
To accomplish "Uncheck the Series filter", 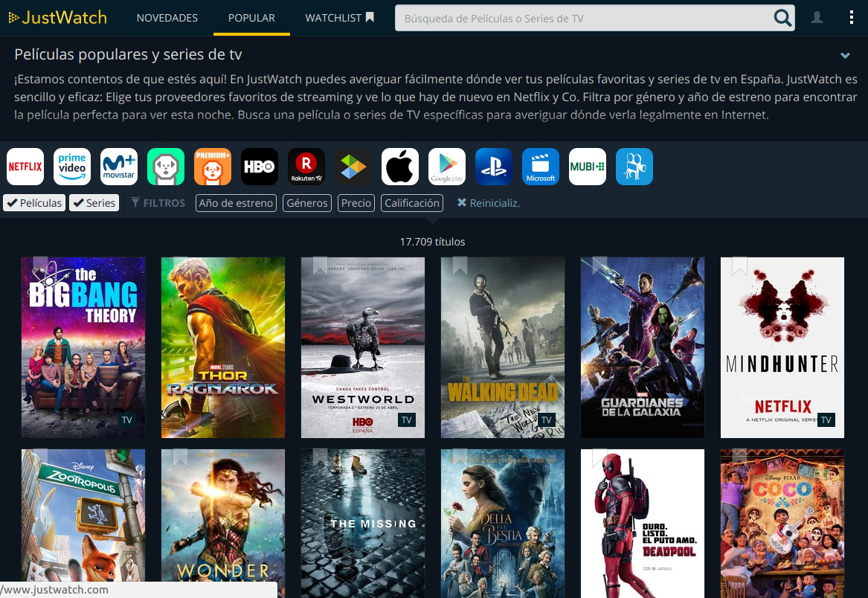I will [x=94, y=203].
